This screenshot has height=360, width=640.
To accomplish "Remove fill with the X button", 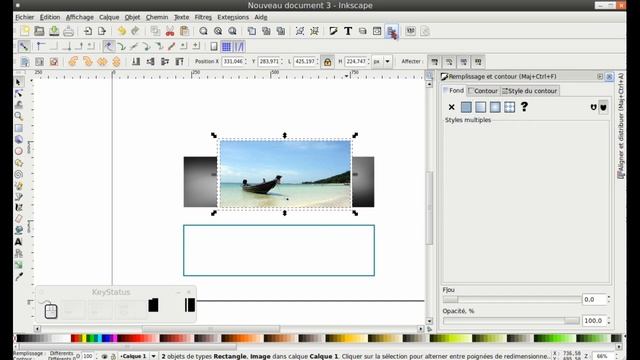I will [x=451, y=107].
